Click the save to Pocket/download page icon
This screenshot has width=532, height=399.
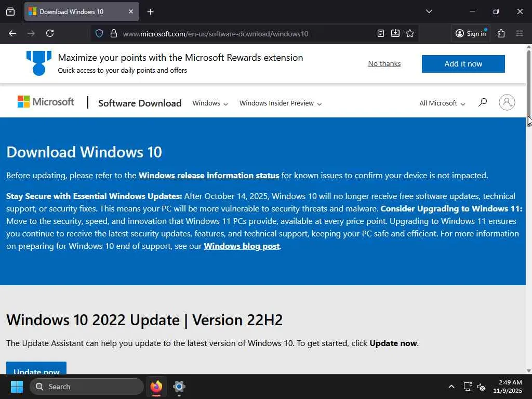pos(395,33)
